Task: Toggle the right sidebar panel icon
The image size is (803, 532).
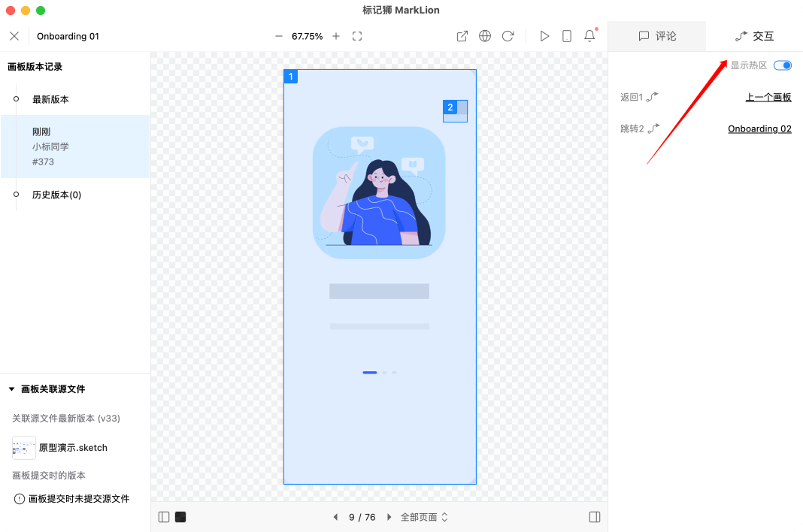Action: (595, 517)
